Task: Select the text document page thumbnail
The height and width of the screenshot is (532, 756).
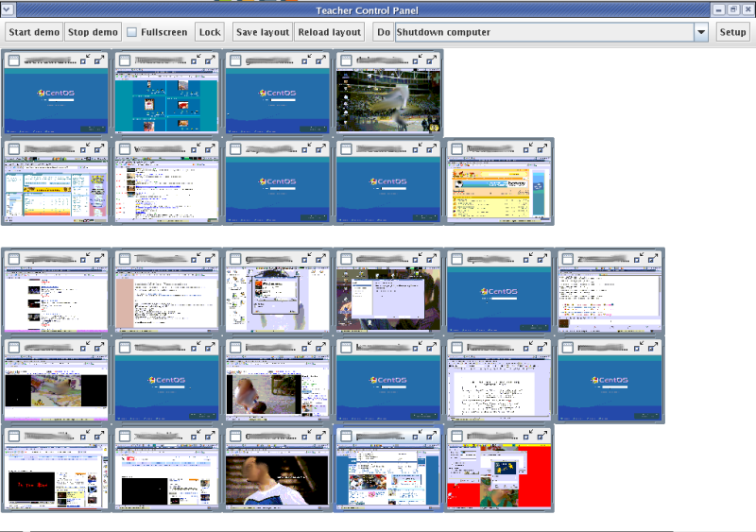Action: 499,387
